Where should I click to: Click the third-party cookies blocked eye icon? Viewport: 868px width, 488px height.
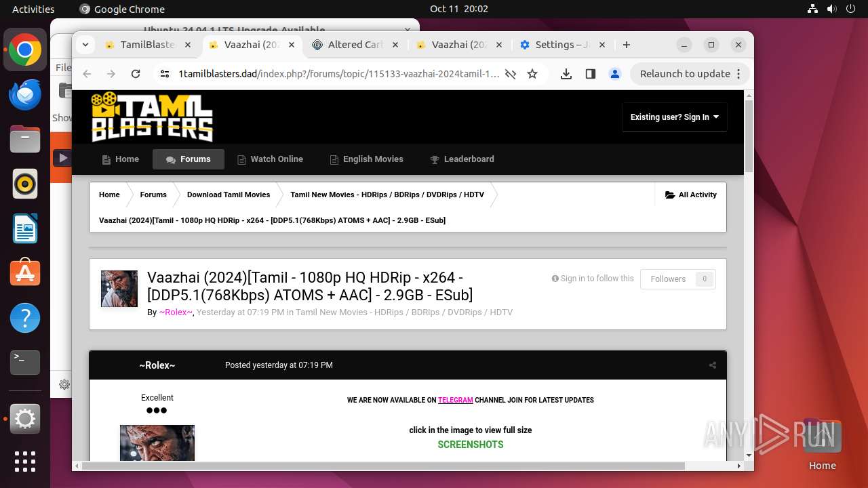tap(511, 74)
